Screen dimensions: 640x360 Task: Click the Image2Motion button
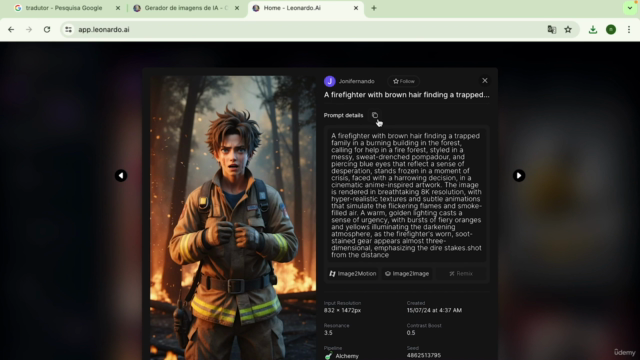353,273
